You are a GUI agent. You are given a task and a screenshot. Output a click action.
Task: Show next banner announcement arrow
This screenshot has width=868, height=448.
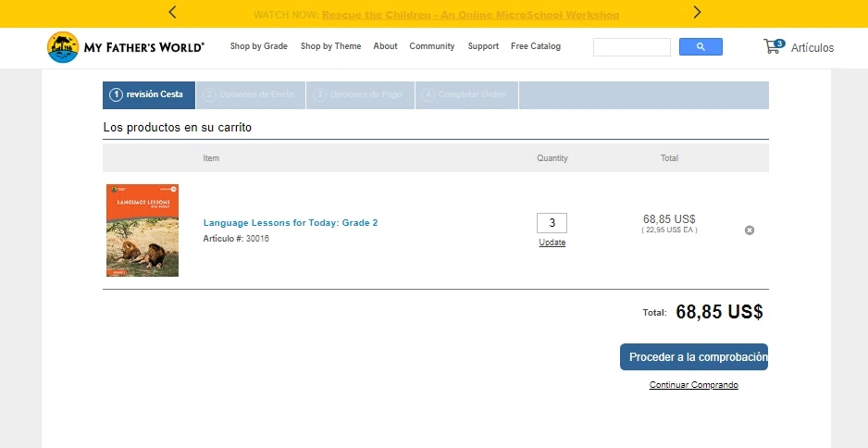(697, 12)
